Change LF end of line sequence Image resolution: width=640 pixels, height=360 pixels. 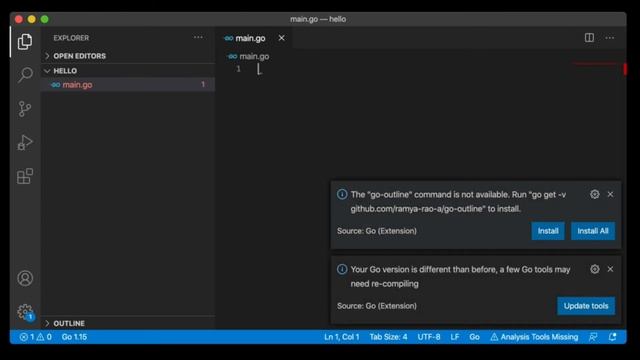(x=455, y=337)
